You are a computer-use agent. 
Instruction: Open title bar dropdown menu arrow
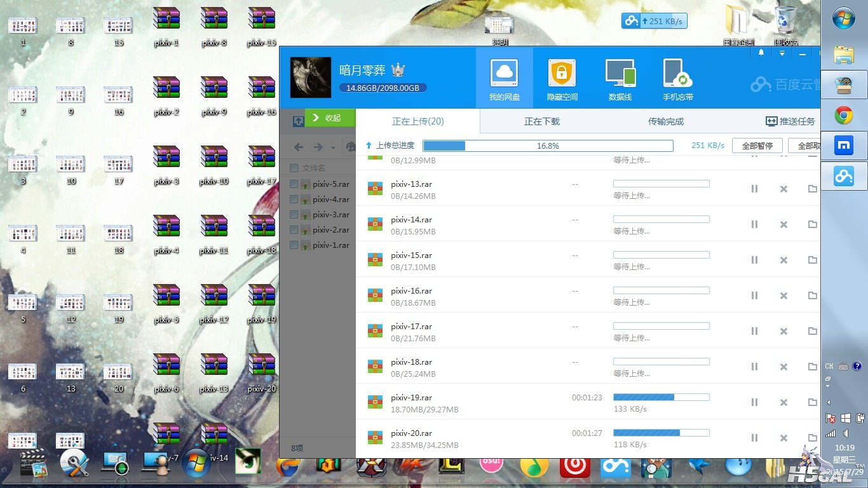coord(782,53)
